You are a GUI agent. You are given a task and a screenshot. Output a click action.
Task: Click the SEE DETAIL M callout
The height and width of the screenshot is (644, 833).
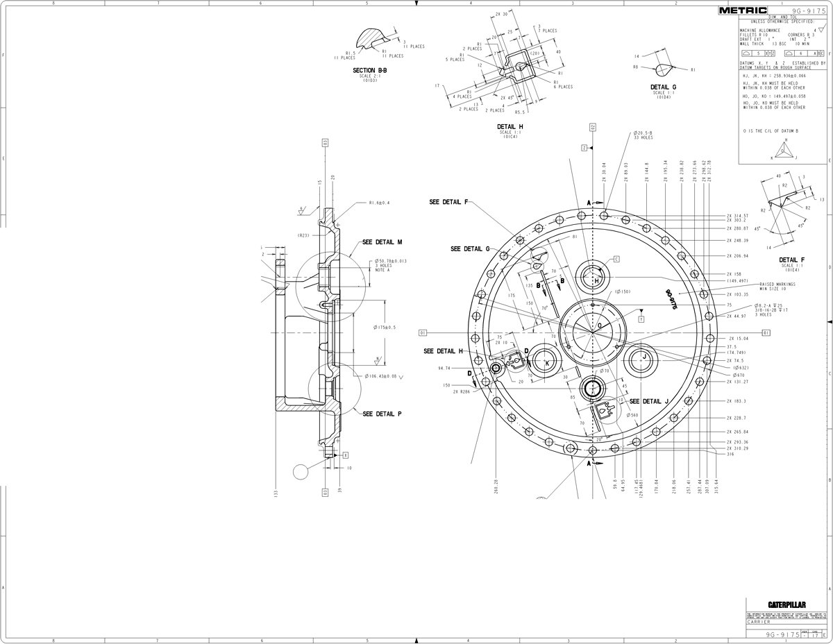382,242
